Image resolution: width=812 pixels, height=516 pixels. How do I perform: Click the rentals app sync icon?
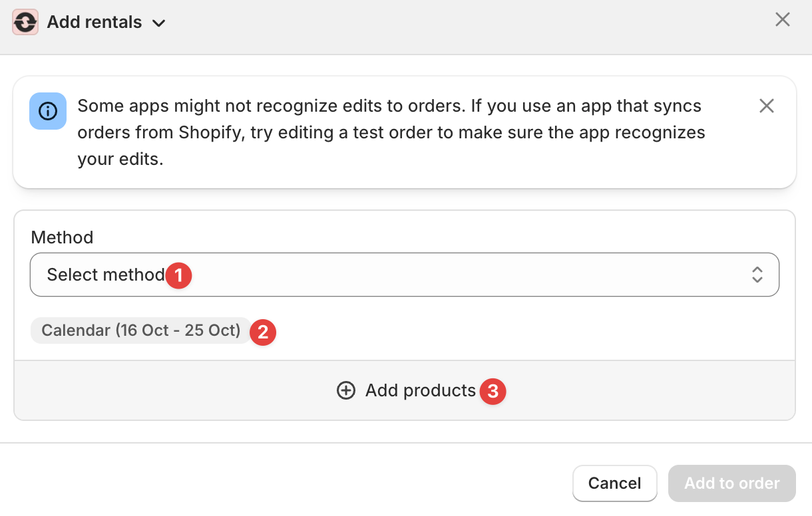[x=25, y=23]
